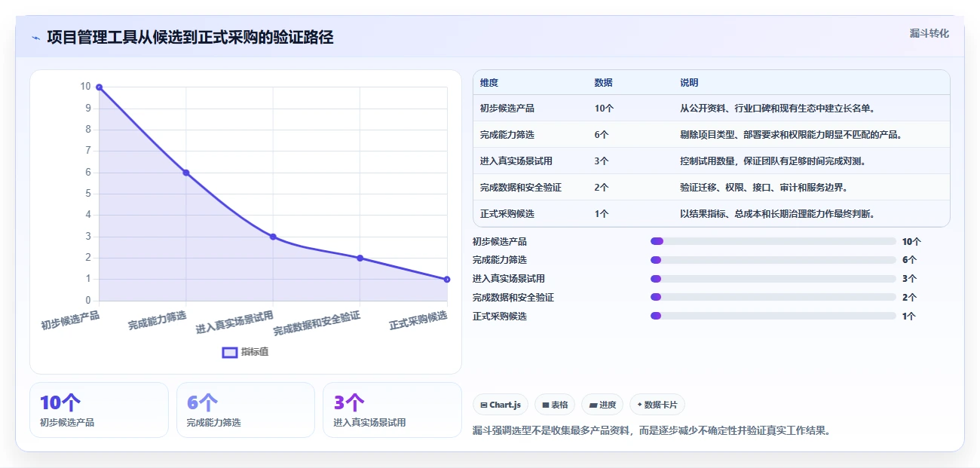Screen dimensions: 980x468
Task: Select table row 进入真实场景试用
Action: tap(711, 161)
